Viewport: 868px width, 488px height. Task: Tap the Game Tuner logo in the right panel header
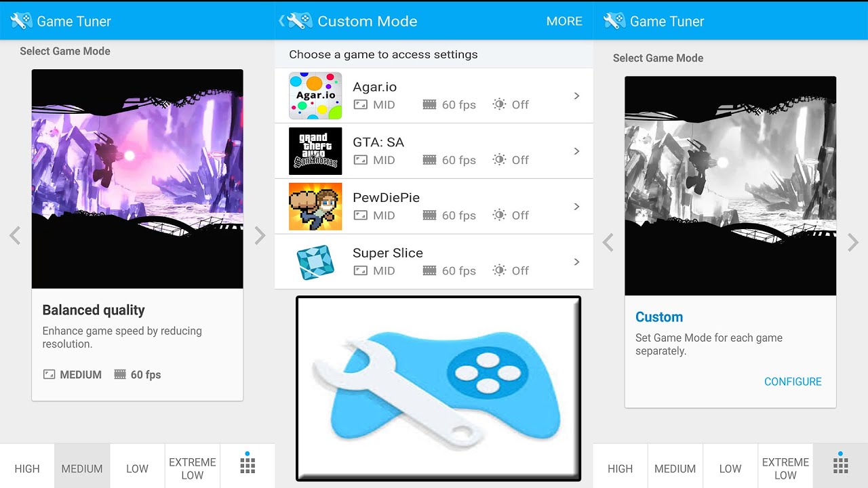(614, 21)
